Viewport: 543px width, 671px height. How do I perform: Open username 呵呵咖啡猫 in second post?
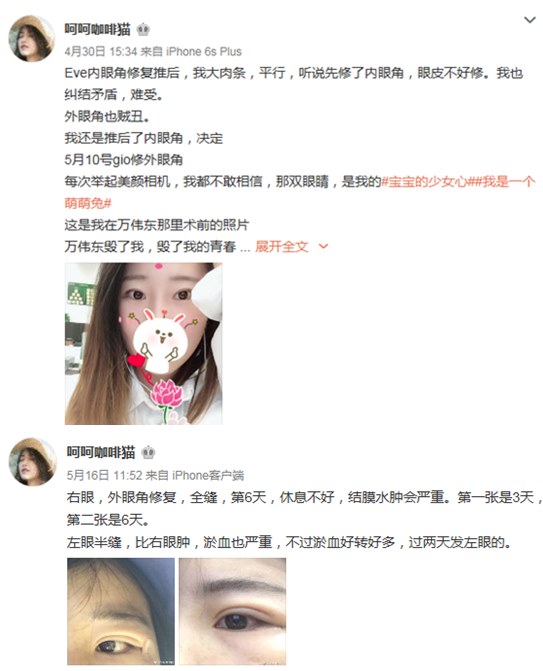101,452
